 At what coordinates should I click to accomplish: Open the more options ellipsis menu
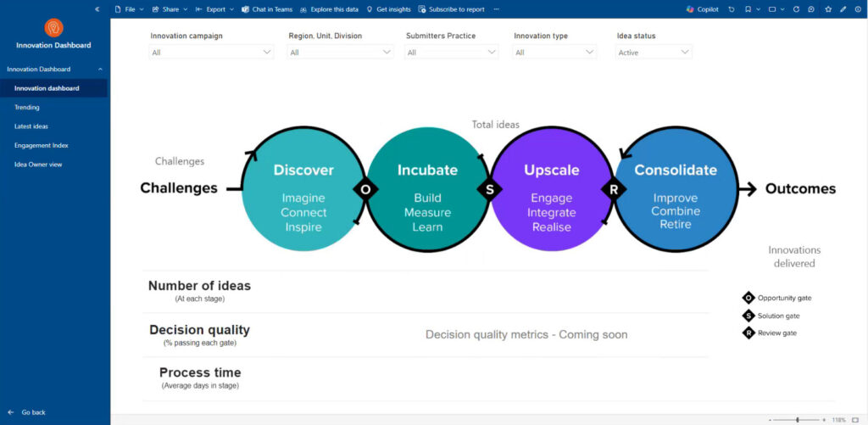coord(496,9)
